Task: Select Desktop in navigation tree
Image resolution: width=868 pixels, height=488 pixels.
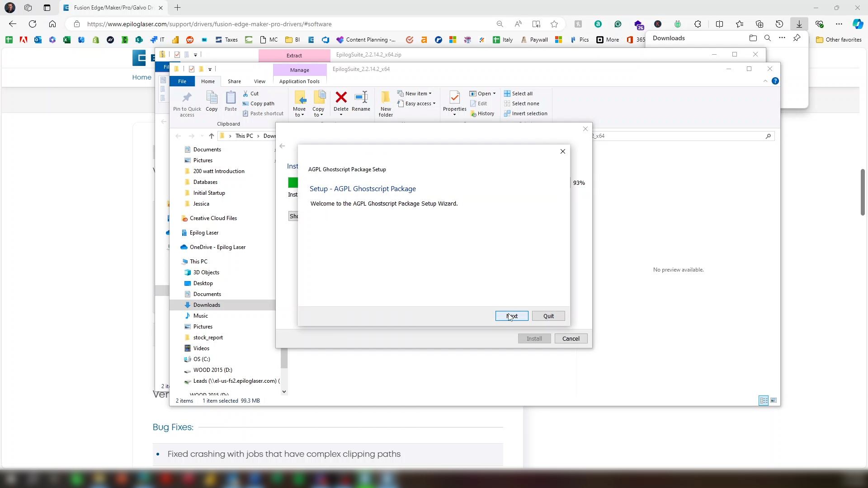Action: (x=203, y=283)
